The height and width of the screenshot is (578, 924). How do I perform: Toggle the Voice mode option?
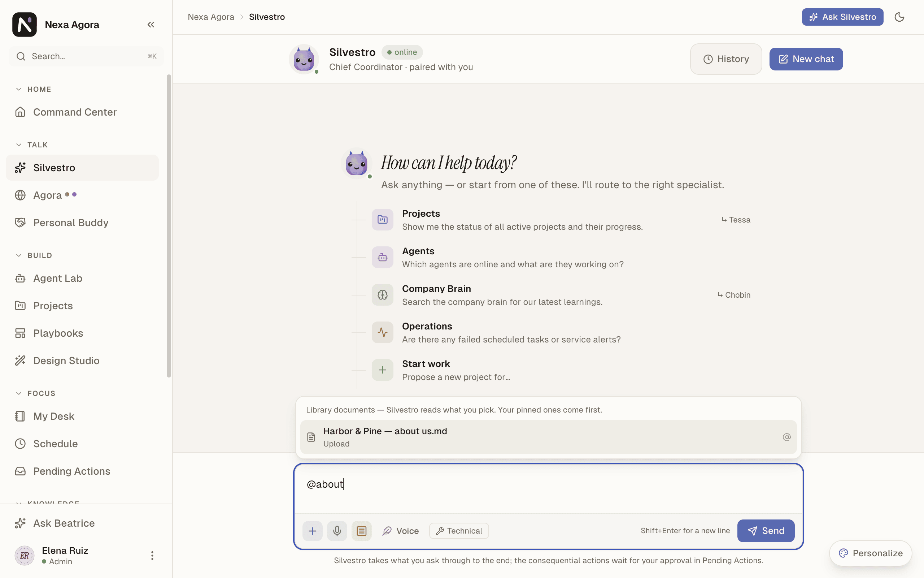click(x=400, y=531)
